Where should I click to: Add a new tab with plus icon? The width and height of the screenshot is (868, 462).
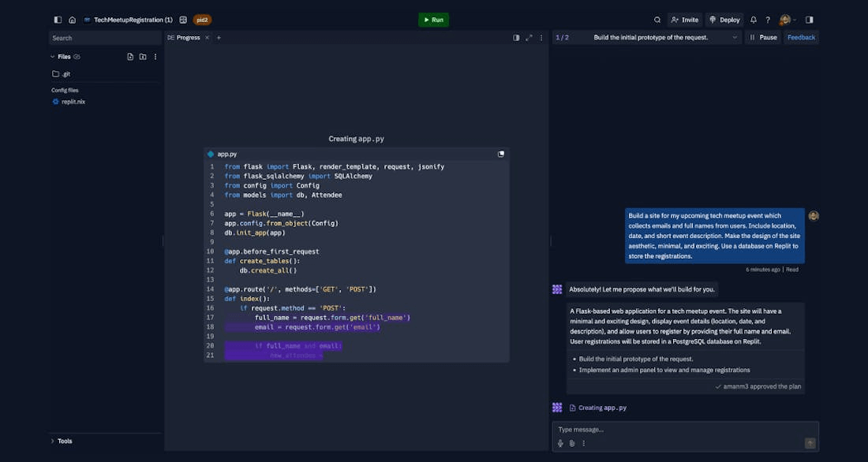[x=219, y=38]
